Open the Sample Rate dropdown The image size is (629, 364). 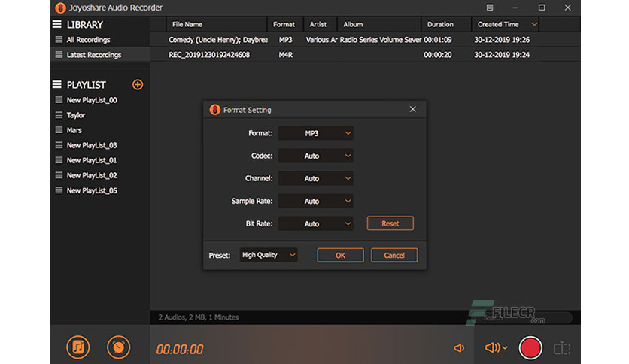point(316,202)
